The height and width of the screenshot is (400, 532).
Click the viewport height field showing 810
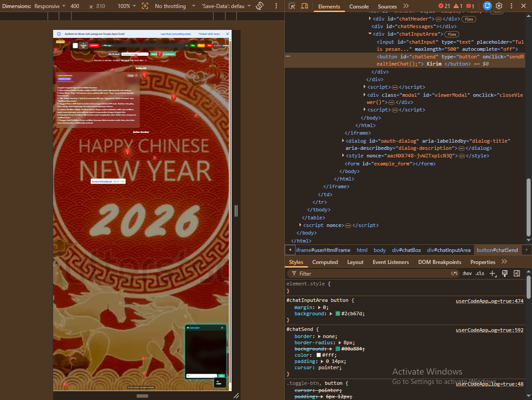point(101,6)
